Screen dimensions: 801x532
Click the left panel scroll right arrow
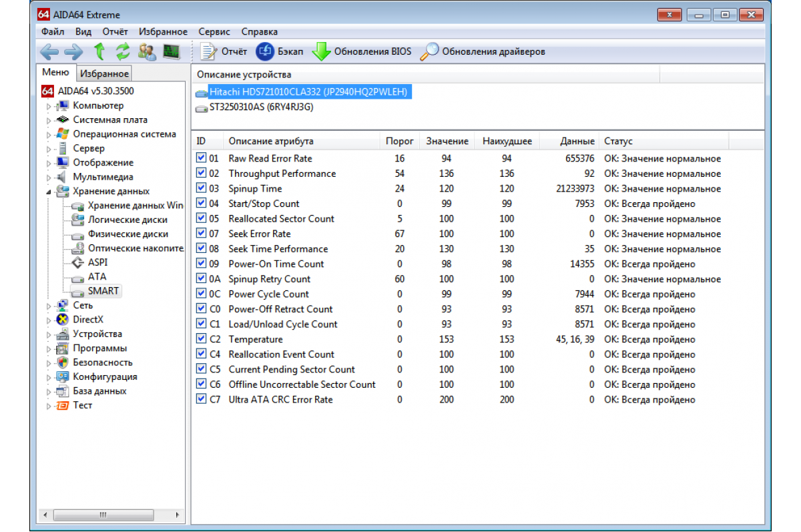tap(178, 515)
